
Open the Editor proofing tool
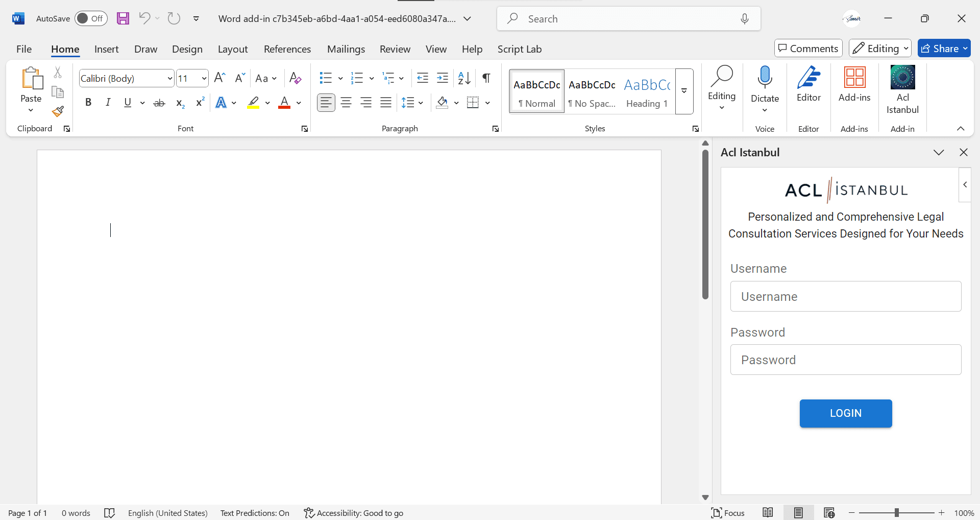808,84
